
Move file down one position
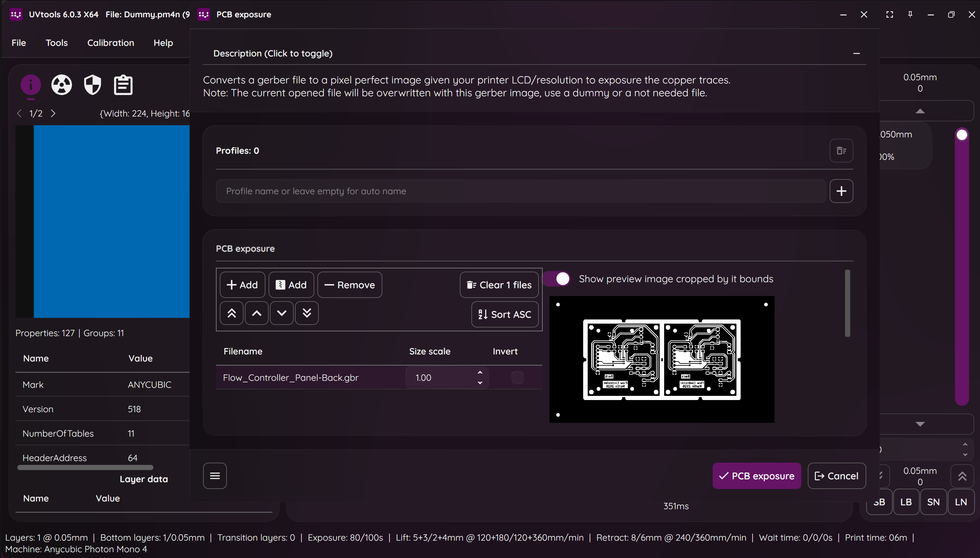(281, 313)
